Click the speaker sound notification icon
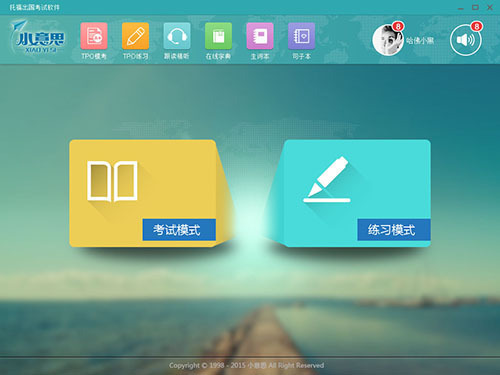The image size is (500, 375). (466, 40)
